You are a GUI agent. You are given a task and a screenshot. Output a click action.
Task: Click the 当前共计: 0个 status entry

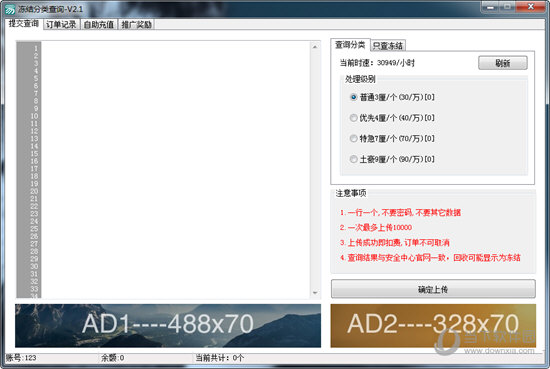click(220, 358)
